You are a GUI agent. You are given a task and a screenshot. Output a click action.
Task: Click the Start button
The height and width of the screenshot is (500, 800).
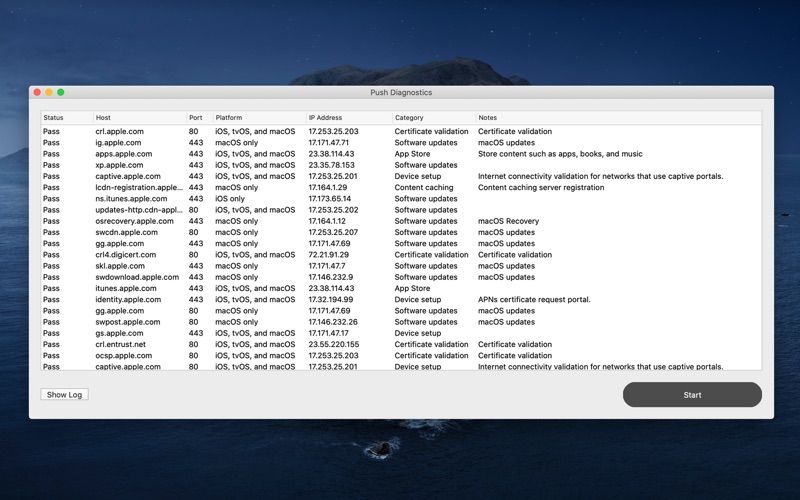coord(692,394)
